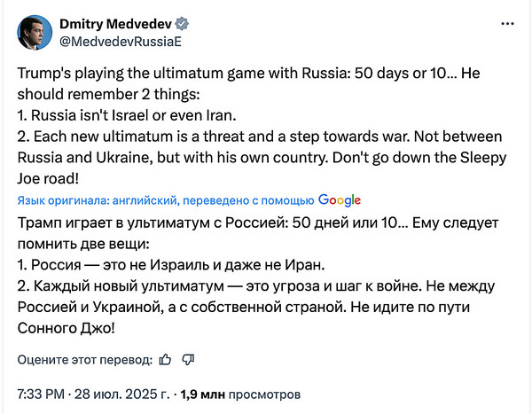
Task: Open Dmitry Medvedev's profile avatar
Action: click(x=35, y=33)
